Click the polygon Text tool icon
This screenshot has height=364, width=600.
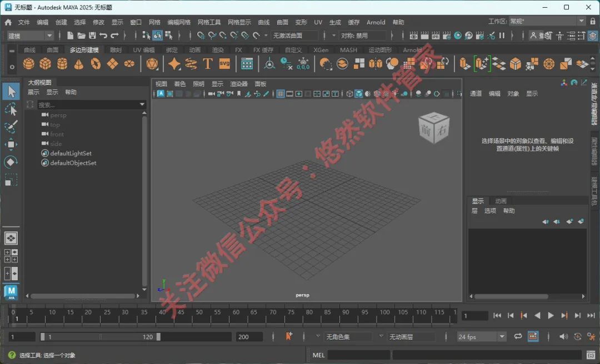click(x=208, y=63)
